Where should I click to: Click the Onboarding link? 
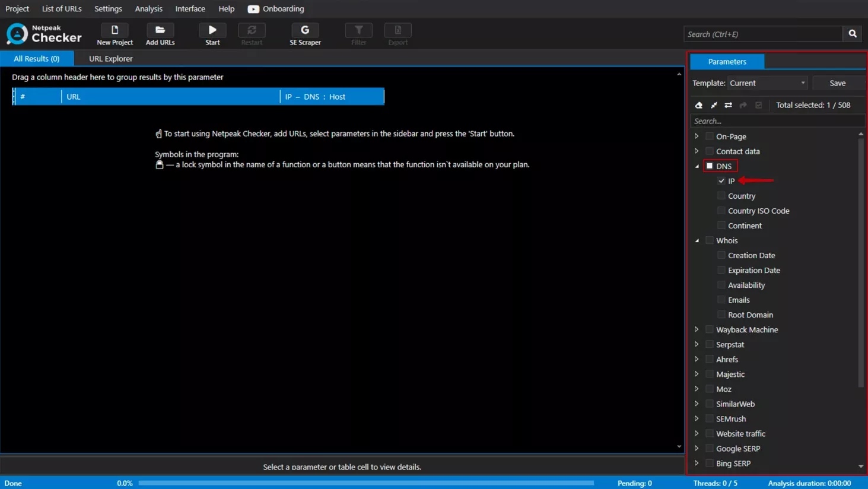pos(284,9)
